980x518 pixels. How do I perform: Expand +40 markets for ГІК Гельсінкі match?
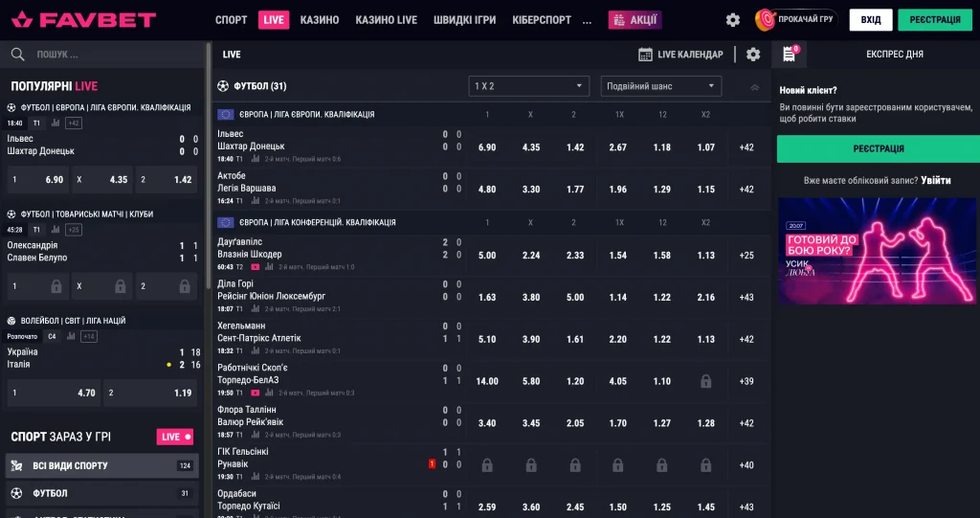click(x=746, y=464)
